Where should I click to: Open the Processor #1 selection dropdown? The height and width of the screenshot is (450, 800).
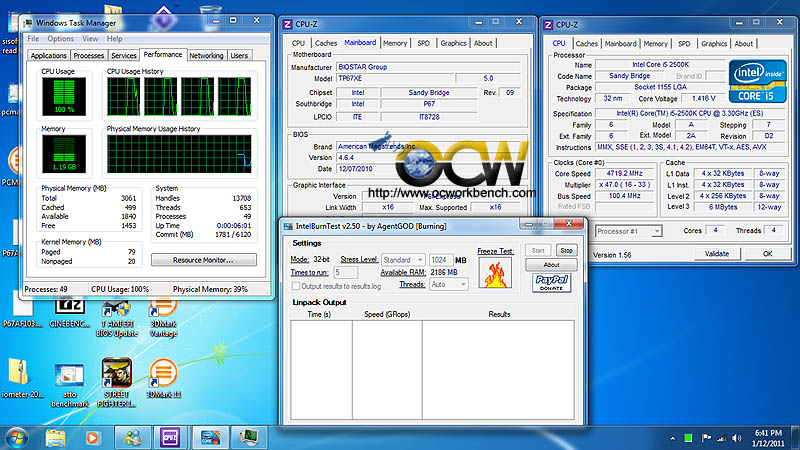(x=628, y=231)
